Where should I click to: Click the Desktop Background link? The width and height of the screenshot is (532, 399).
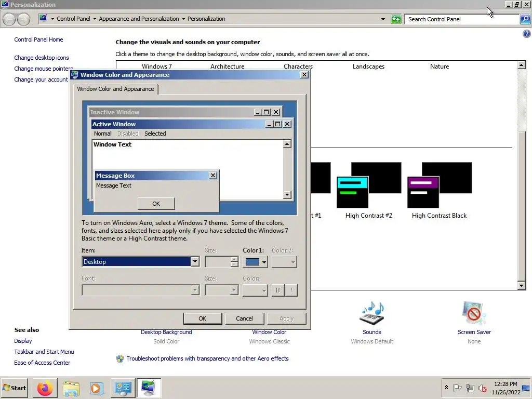point(166,332)
